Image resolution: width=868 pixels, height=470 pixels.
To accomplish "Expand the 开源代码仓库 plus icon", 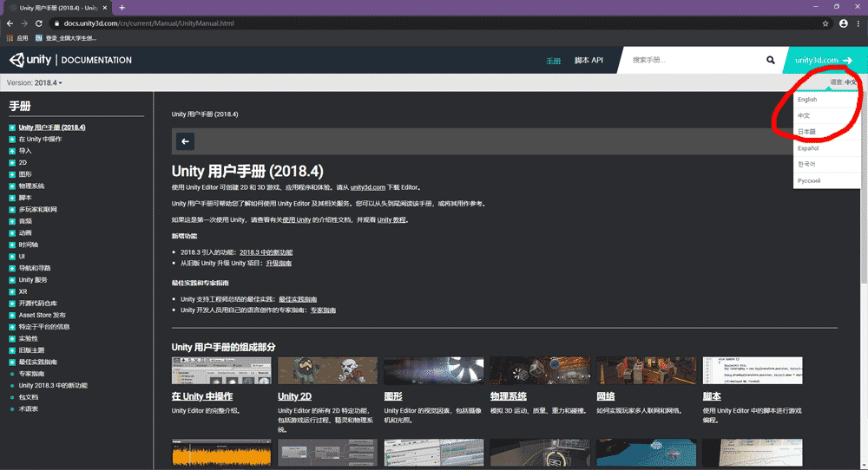I will click(x=12, y=304).
